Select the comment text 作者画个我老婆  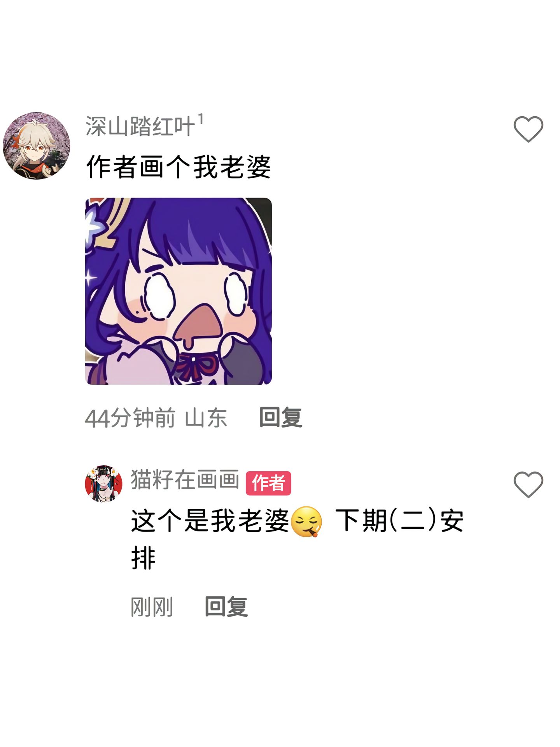tap(178, 167)
